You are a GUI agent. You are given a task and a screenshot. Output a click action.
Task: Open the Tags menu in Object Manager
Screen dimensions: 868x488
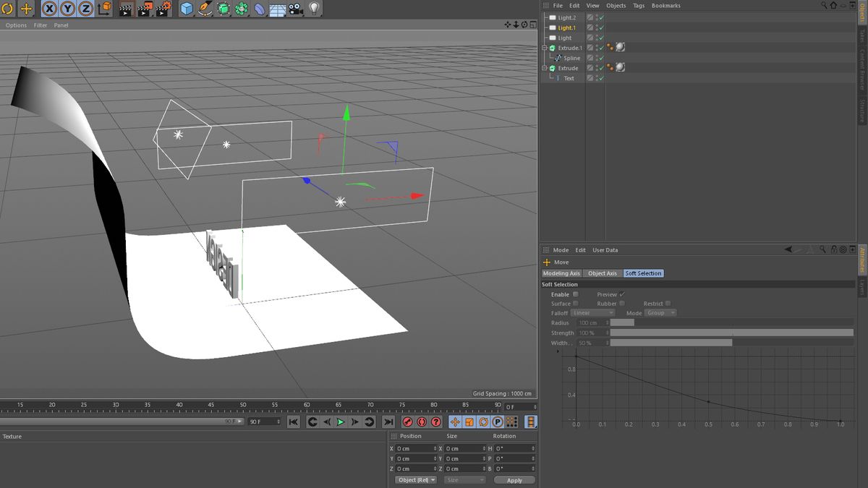point(639,6)
